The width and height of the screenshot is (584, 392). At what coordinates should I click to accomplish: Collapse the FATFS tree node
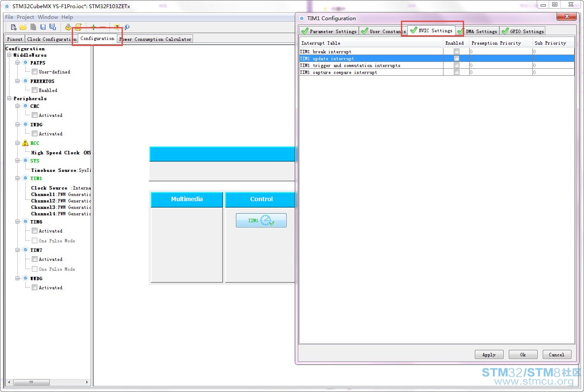coord(18,63)
